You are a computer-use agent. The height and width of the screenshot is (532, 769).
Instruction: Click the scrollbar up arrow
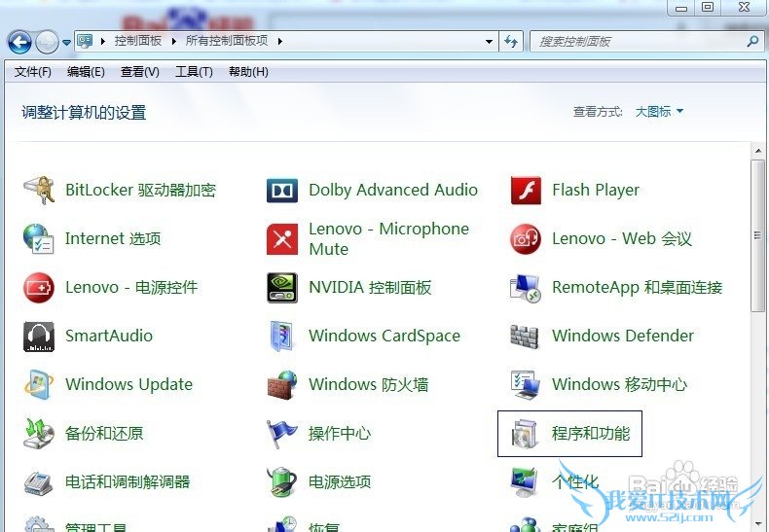click(x=757, y=151)
